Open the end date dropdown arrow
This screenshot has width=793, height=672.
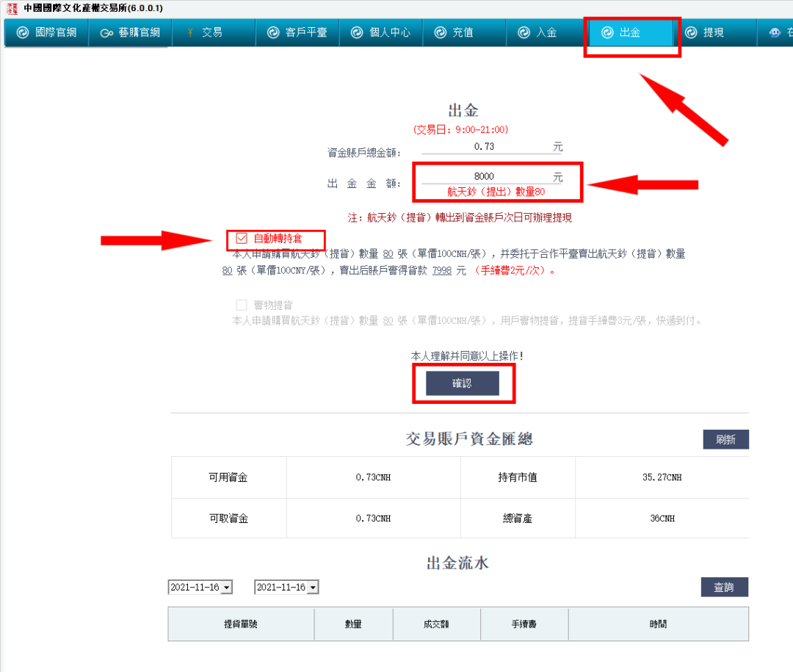(314, 588)
